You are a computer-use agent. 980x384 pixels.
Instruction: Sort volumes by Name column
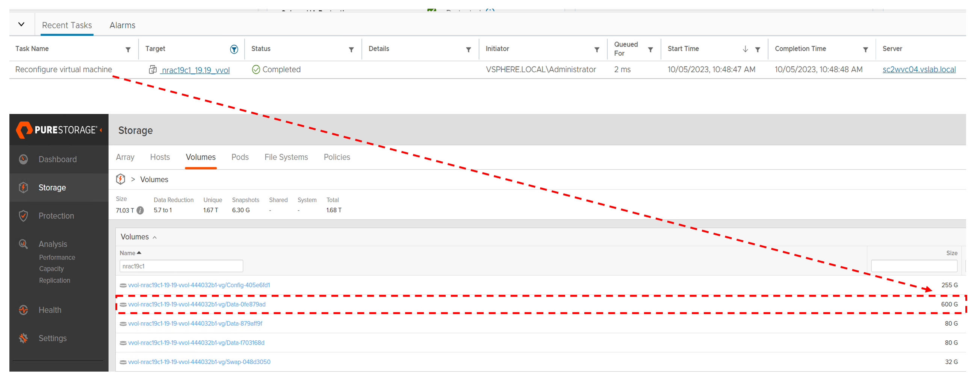(x=130, y=253)
